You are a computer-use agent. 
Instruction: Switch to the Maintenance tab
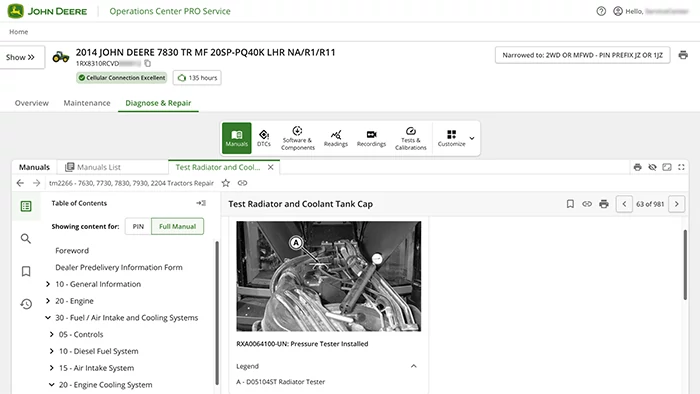point(87,103)
